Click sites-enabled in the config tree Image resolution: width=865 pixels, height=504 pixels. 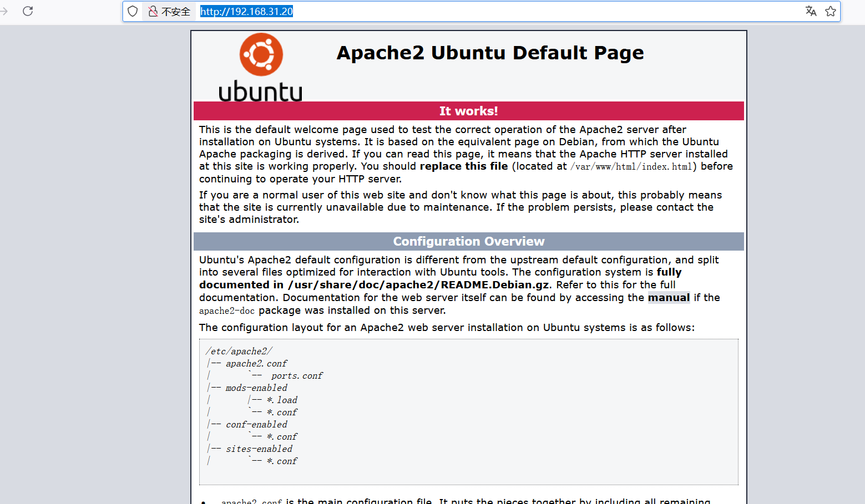point(259,449)
